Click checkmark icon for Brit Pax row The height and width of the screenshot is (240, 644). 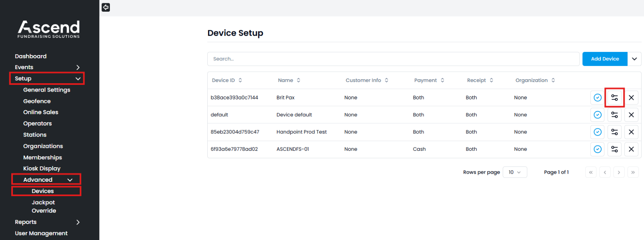(x=598, y=98)
